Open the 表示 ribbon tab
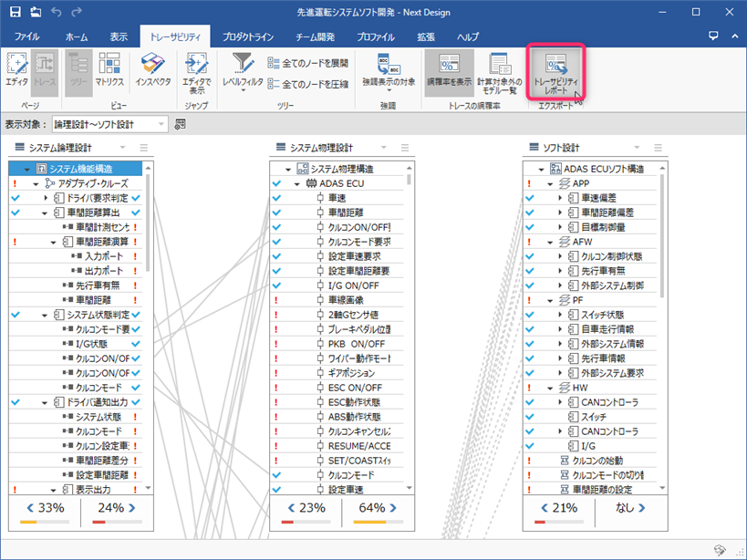The width and height of the screenshot is (747, 560). coord(119,36)
